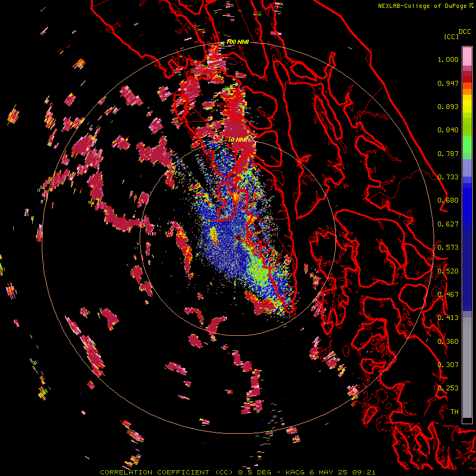Select the 0.573 scale value
476x476 pixels.
(x=448, y=248)
